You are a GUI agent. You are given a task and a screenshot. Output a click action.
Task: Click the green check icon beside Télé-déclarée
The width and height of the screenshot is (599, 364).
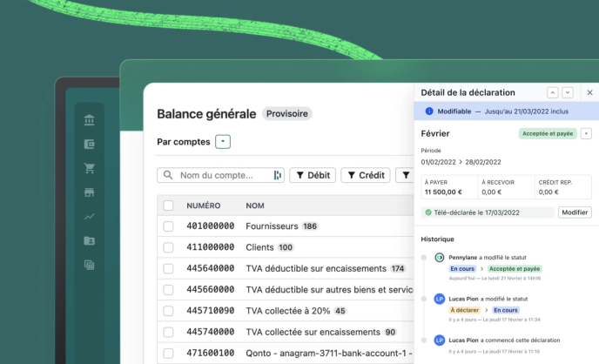coord(428,212)
